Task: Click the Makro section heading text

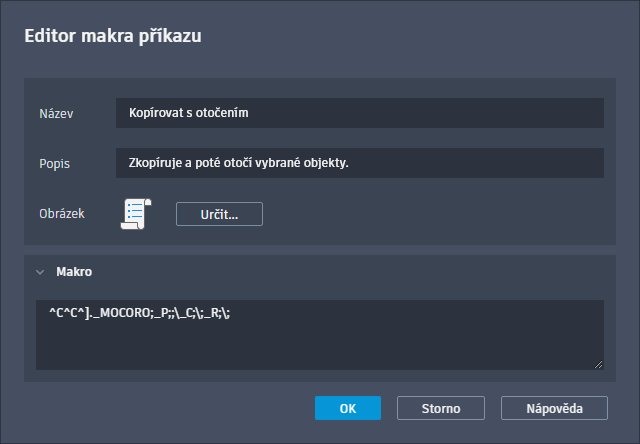Action: pos(74,271)
